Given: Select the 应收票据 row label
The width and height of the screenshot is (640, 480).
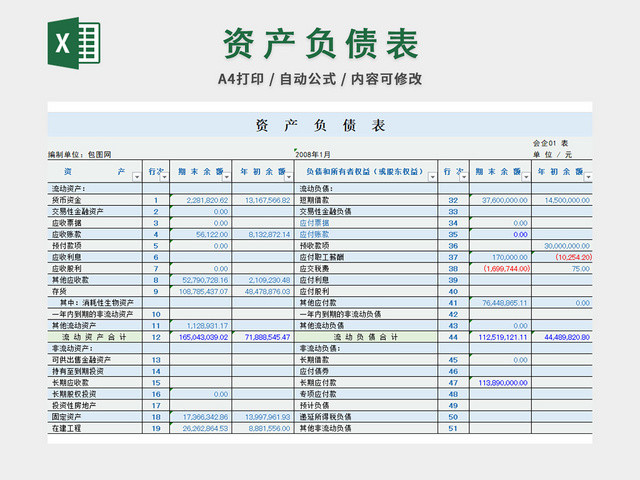Looking at the screenshot, I should [x=67, y=223].
